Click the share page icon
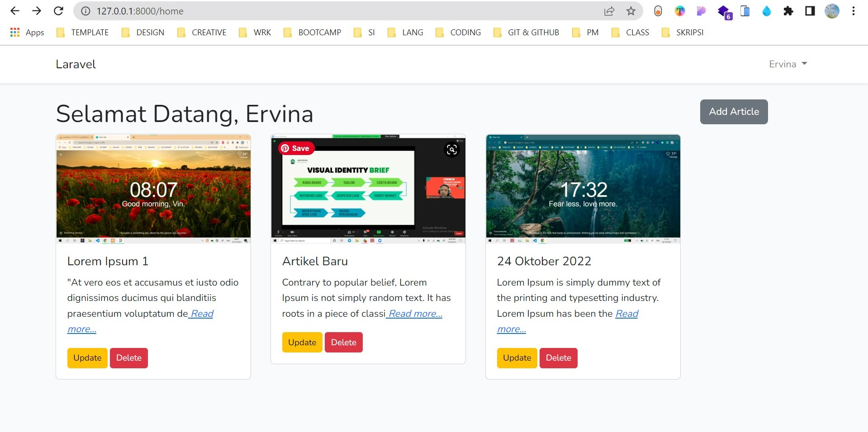The image size is (868, 432). 609,11
